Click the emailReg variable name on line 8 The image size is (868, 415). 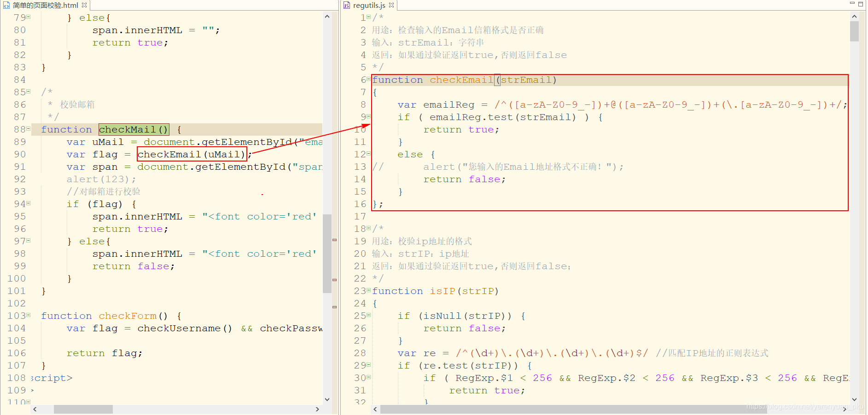pyautogui.click(x=449, y=104)
